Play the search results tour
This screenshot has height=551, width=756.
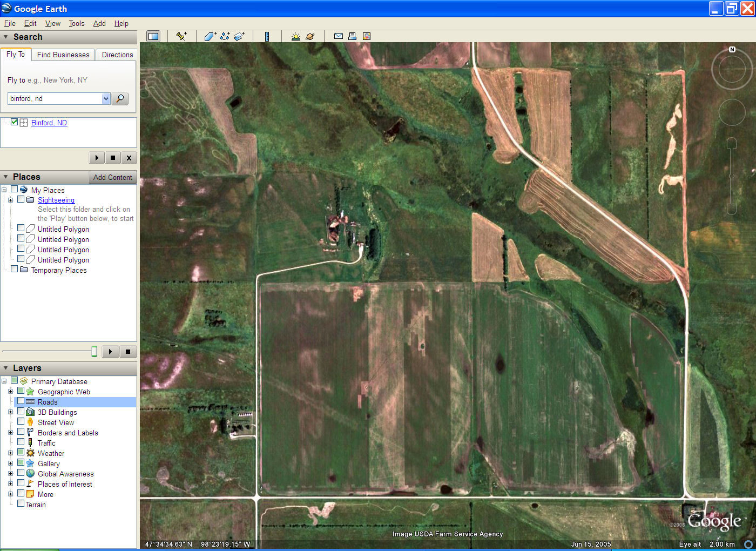pos(97,158)
